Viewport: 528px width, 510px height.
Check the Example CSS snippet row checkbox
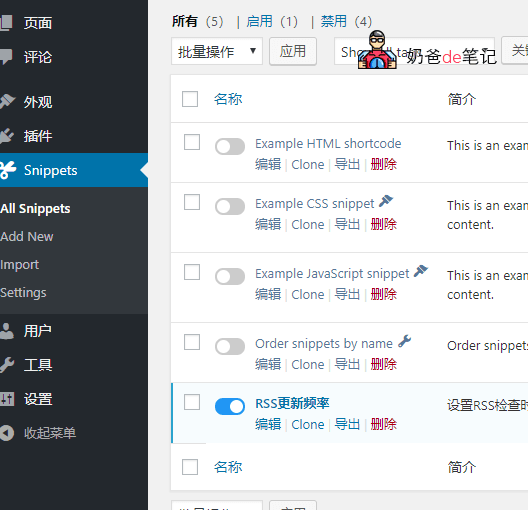[x=192, y=202]
